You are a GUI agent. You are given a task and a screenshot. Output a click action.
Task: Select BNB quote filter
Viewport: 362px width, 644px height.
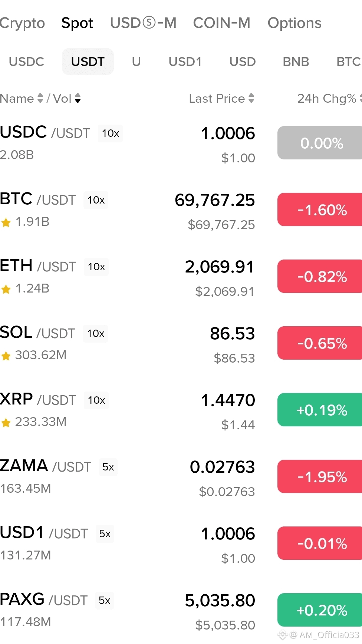coord(296,62)
